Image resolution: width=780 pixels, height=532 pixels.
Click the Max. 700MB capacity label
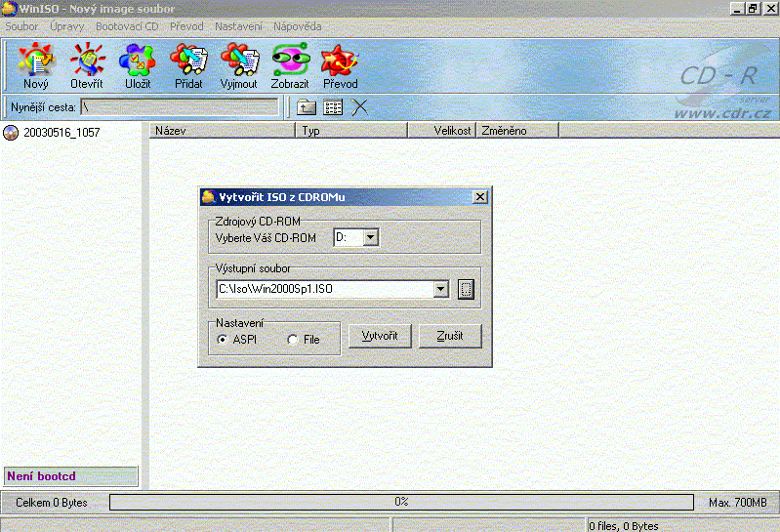pyautogui.click(x=738, y=503)
